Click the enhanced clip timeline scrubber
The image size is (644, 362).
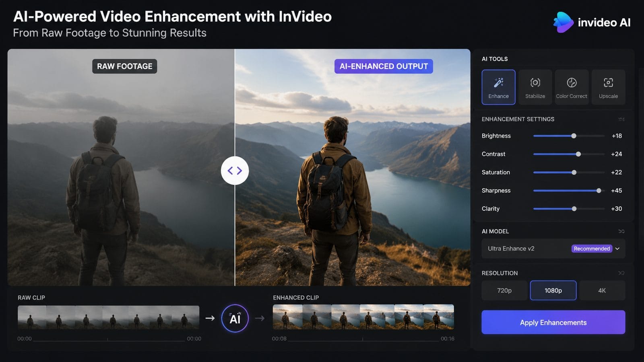tap(363, 340)
